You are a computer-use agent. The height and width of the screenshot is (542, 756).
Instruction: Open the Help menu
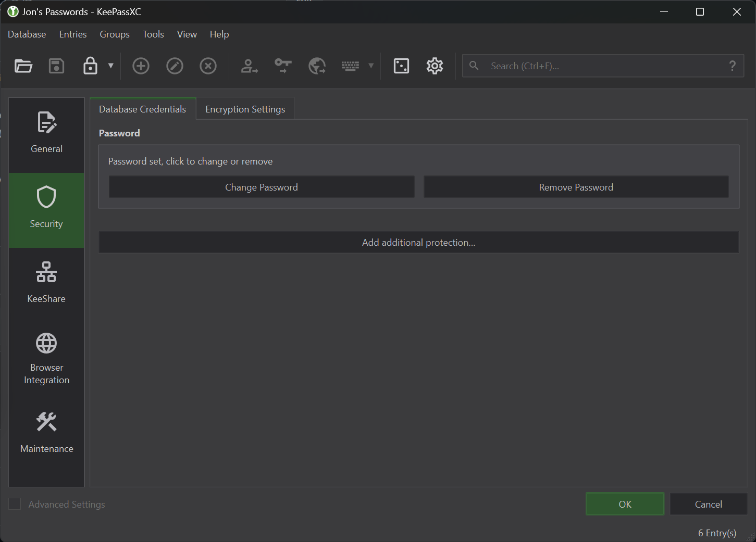(x=219, y=34)
